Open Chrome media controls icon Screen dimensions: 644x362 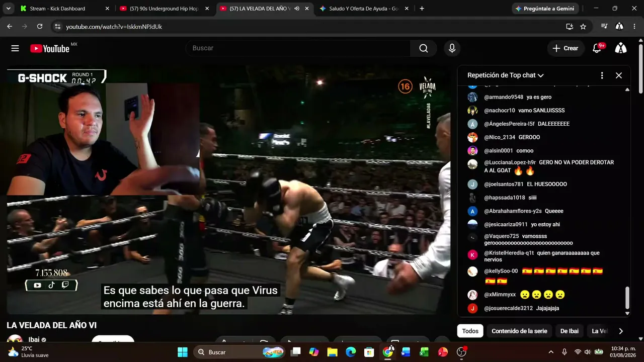coord(604,27)
